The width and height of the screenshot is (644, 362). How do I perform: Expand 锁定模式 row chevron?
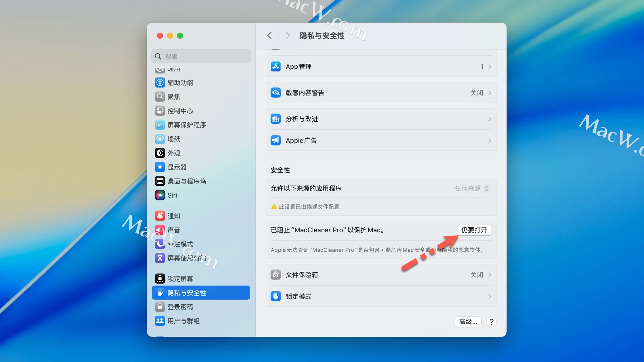[x=490, y=296]
